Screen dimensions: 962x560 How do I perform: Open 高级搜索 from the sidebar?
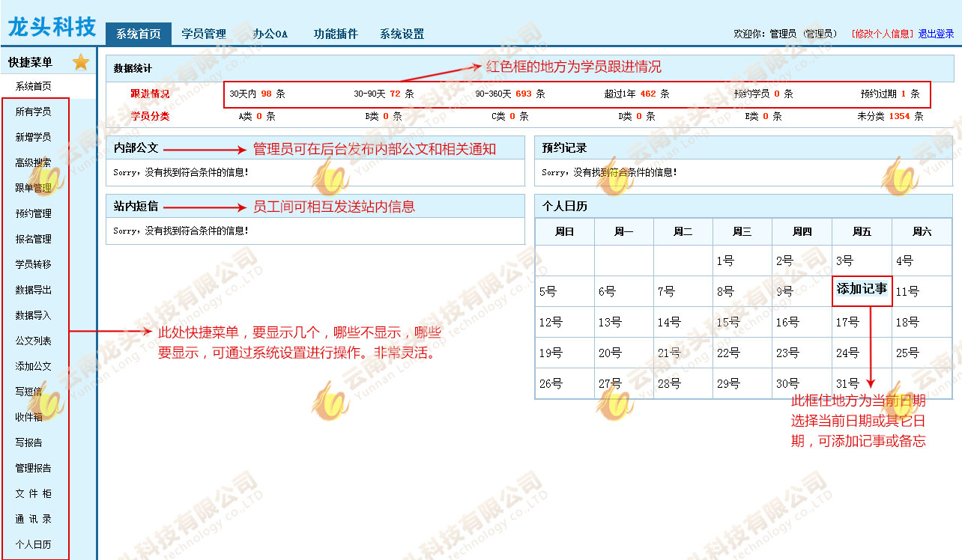(x=34, y=162)
